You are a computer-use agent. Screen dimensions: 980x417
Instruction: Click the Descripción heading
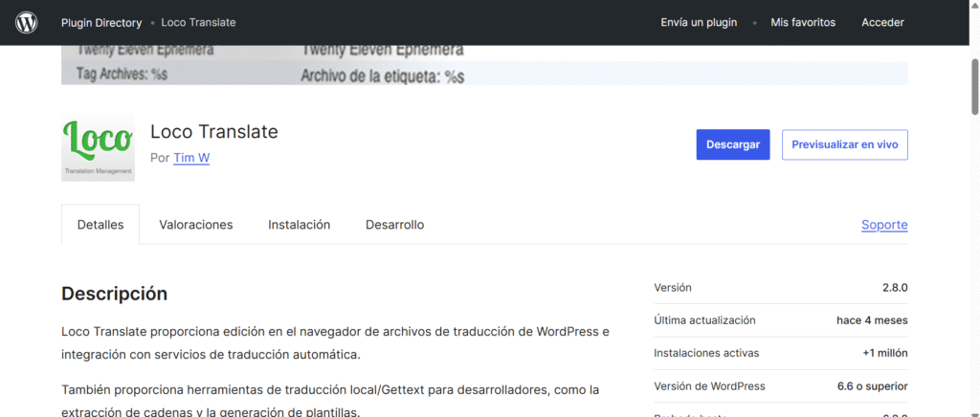(115, 294)
